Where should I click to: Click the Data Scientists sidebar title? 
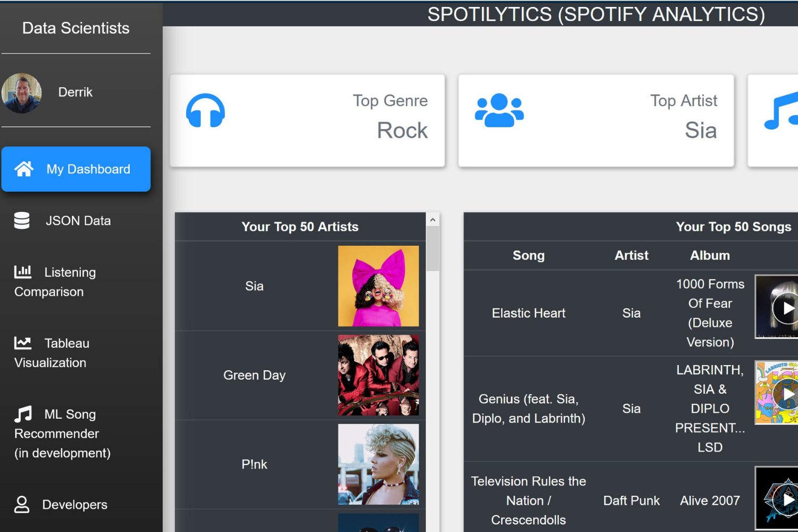tap(76, 28)
